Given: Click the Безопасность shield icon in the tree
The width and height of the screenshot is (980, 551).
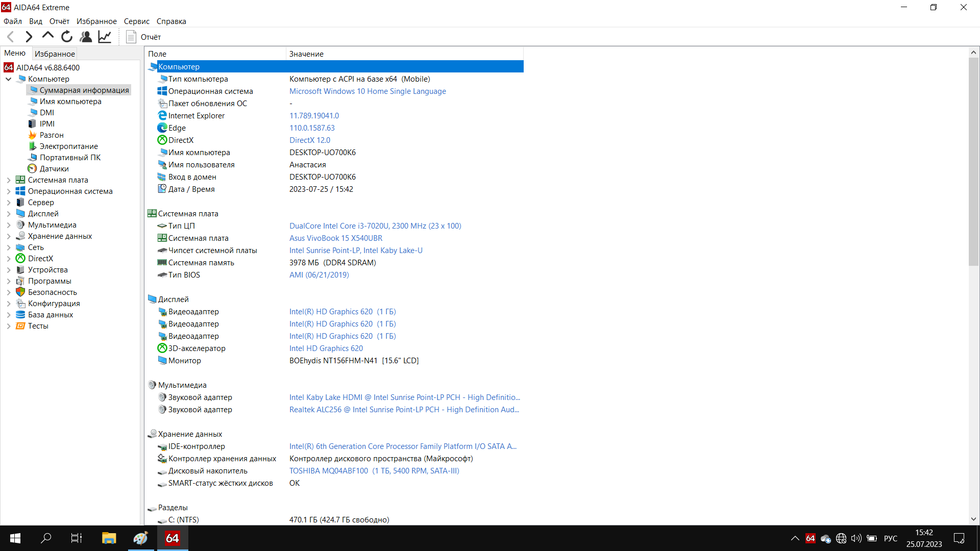Looking at the screenshot, I should click(x=20, y=292).
